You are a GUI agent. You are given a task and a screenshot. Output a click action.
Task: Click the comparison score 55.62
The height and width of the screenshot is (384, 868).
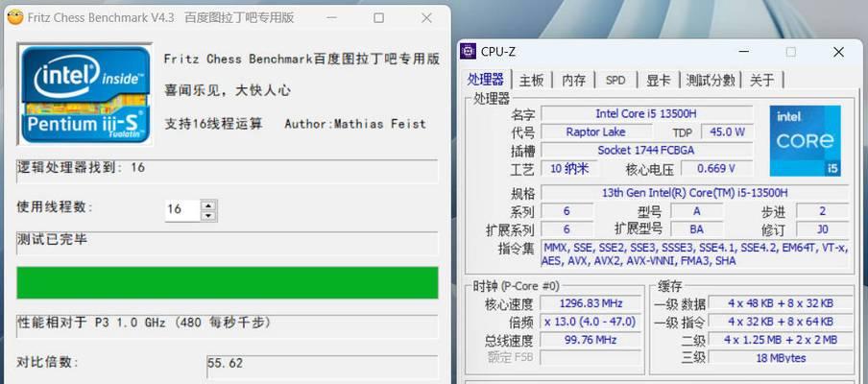coord(323,367)
